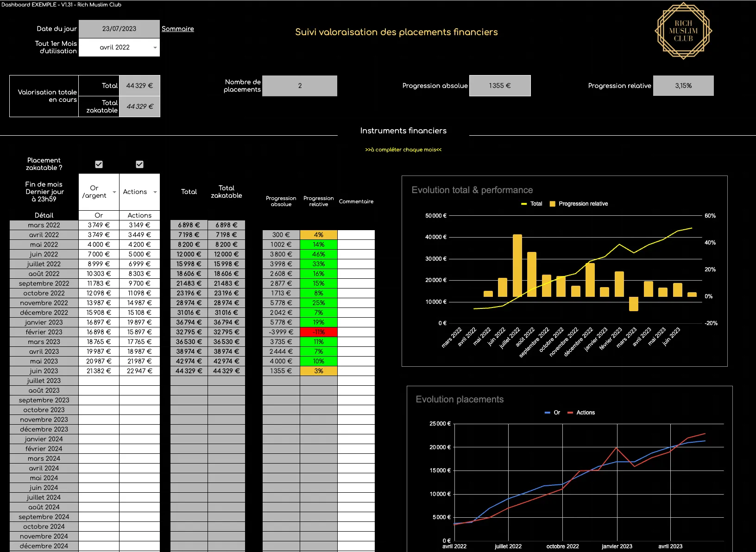Image resolution: width=756 pixels, height=552 pixels.
Task: Toggle the Or placement zakatable checkbox
Action: pyautogui.click(x=99, y=164)
